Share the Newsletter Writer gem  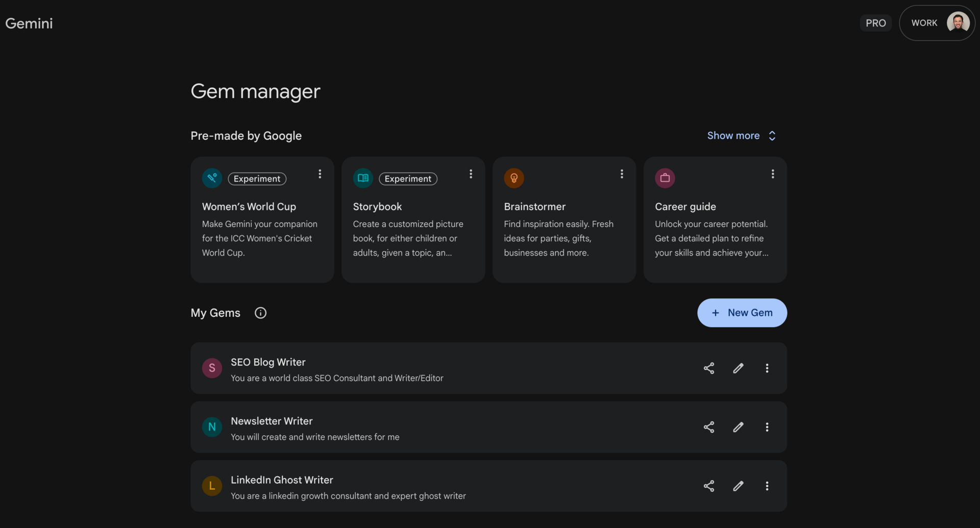pyautogui.click(x=709, y=427)
